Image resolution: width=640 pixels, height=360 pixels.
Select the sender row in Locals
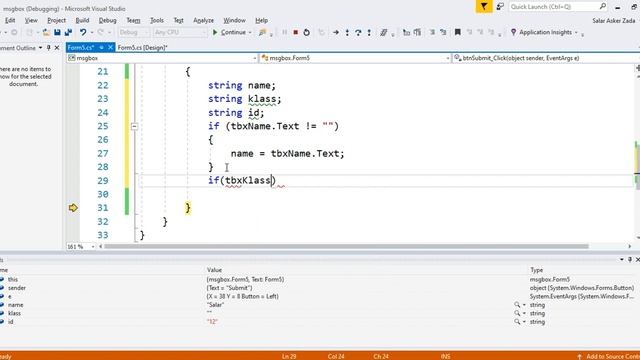318,288
